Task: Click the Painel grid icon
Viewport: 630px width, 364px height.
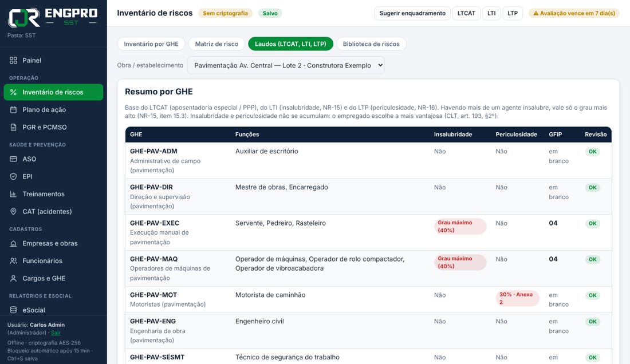Action: click(x=13, y=60)
